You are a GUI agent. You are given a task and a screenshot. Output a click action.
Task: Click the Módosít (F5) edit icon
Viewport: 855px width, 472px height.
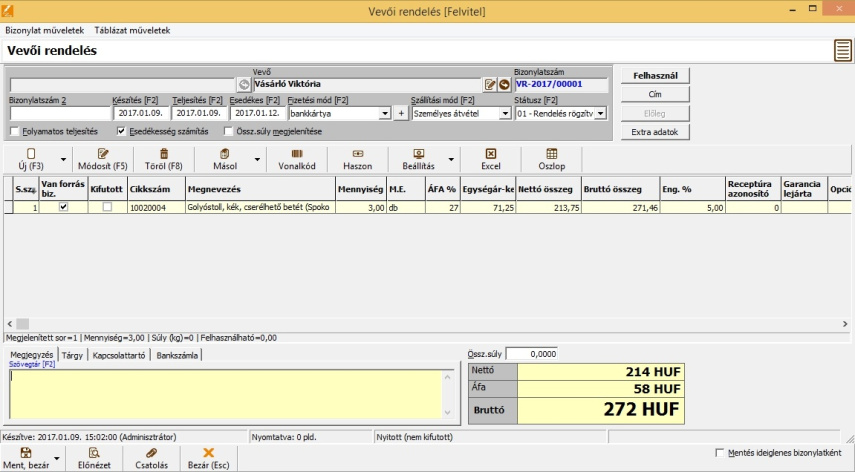(101, 153)
